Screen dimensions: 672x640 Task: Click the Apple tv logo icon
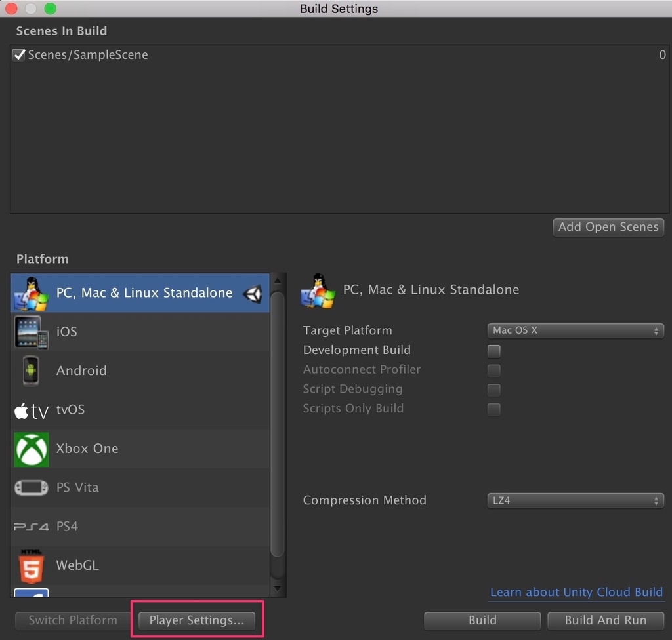tap(31, 410)
